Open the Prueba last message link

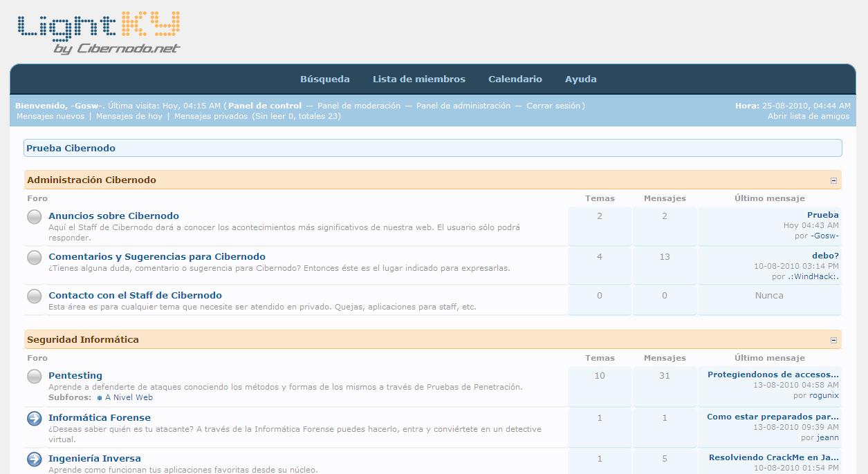point(822,215)
